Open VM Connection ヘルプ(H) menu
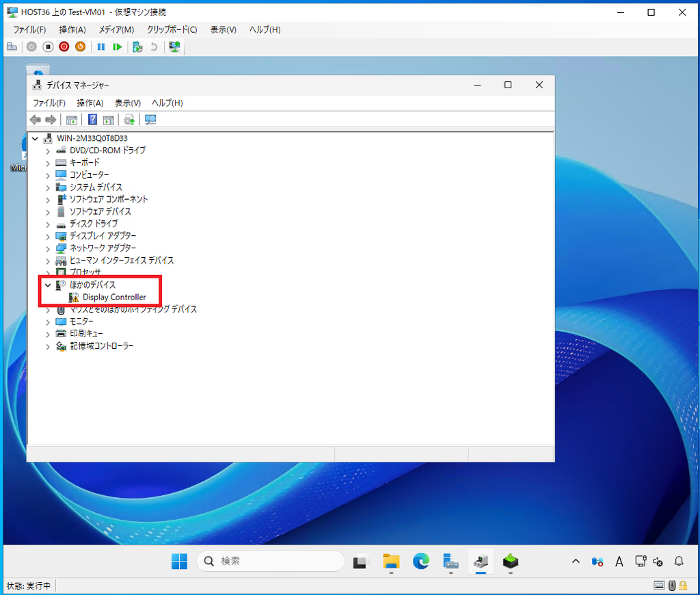This screenshot has width=700, height=595. pyautogui.click(x=265, y=29)
